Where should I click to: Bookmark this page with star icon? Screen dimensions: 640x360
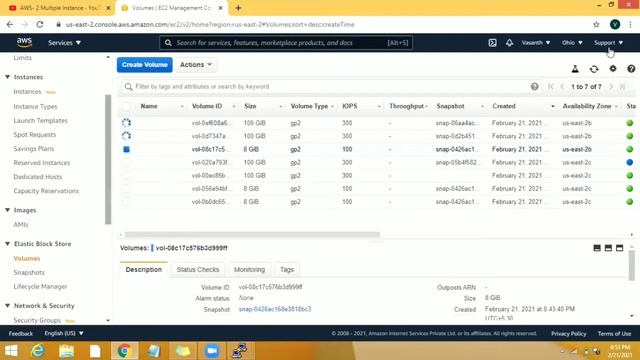(x=596, y=24)
